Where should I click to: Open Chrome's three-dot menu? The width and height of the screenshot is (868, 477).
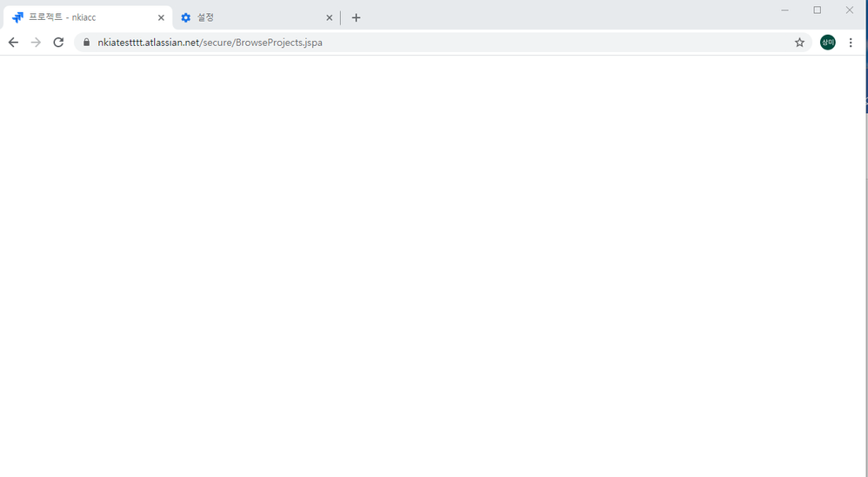pyautogui.click(x=851, y=43)
